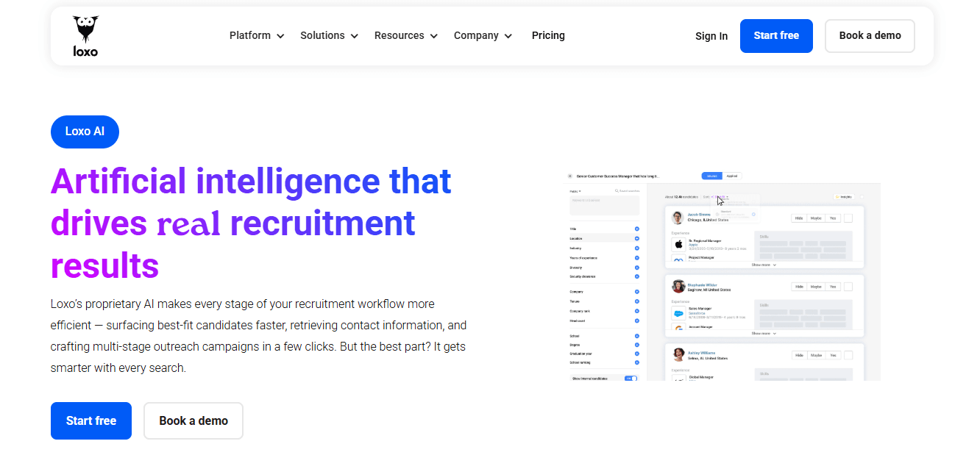Image resolution: width=980 pixels, height=455 pixels.
Task: Open the Resources dropdown in the header
Action: click(x=405, y=35)
